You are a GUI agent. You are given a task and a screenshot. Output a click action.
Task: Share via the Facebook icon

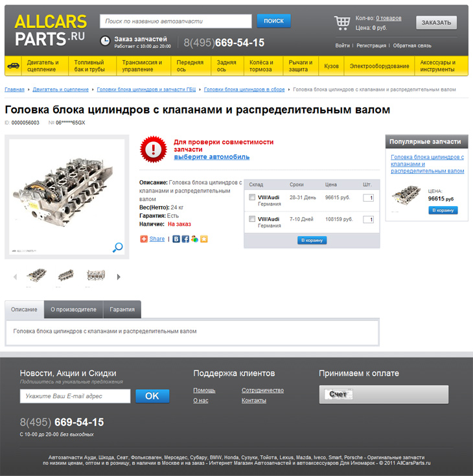pos(185,239)
